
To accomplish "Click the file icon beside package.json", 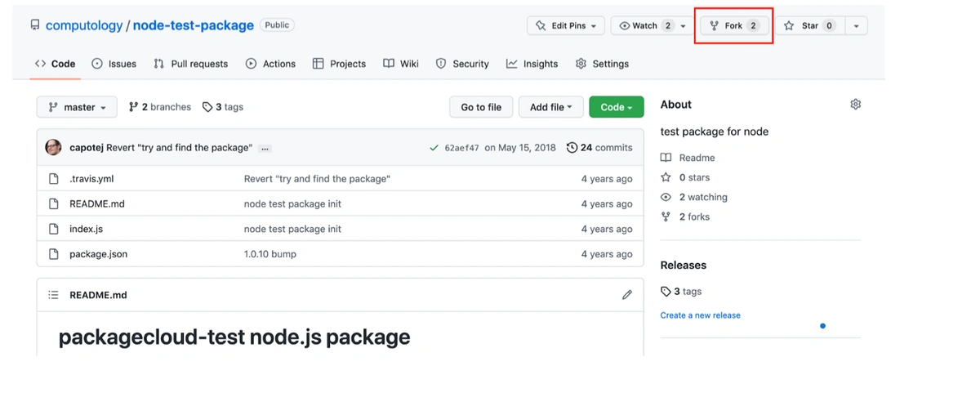I will (54, 254).
